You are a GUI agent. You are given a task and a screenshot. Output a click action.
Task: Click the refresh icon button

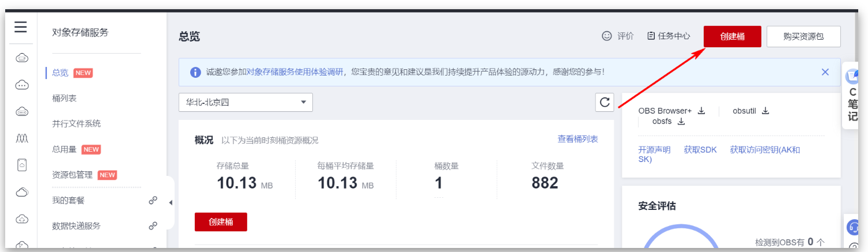pyautogui.click(x=605, y=102)
